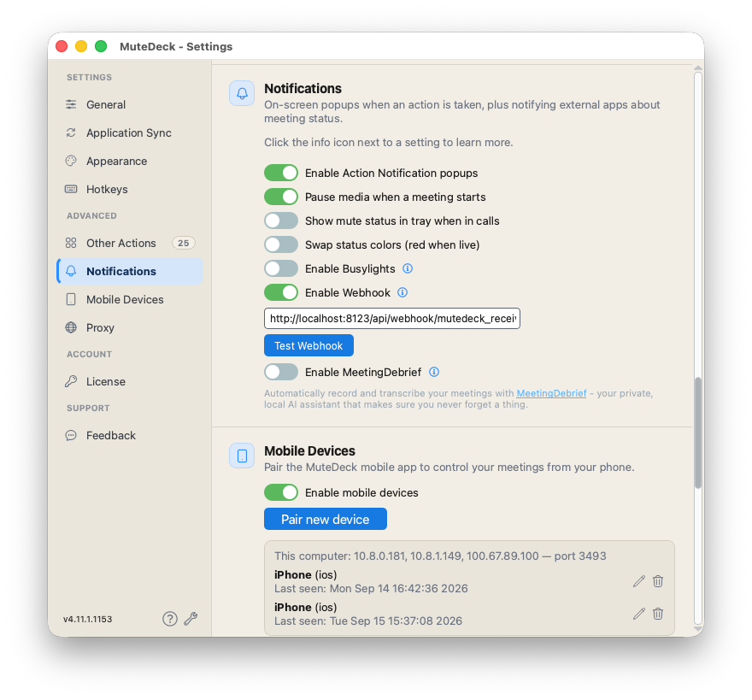The width and height of the screenshot is (752, 700).
Task: Click the Notifications heading bell icon
Action: [242, 93]
